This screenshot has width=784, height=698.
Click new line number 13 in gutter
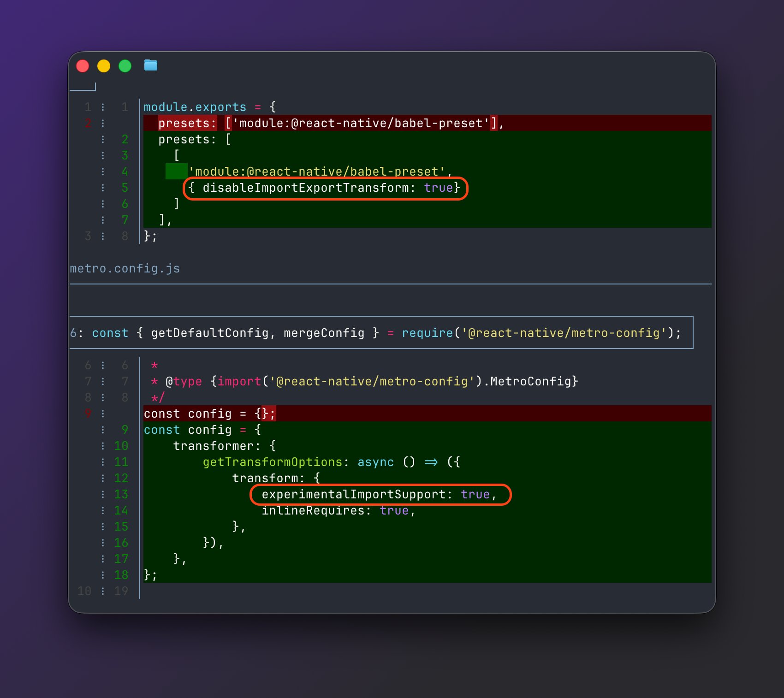click(121, 494)
